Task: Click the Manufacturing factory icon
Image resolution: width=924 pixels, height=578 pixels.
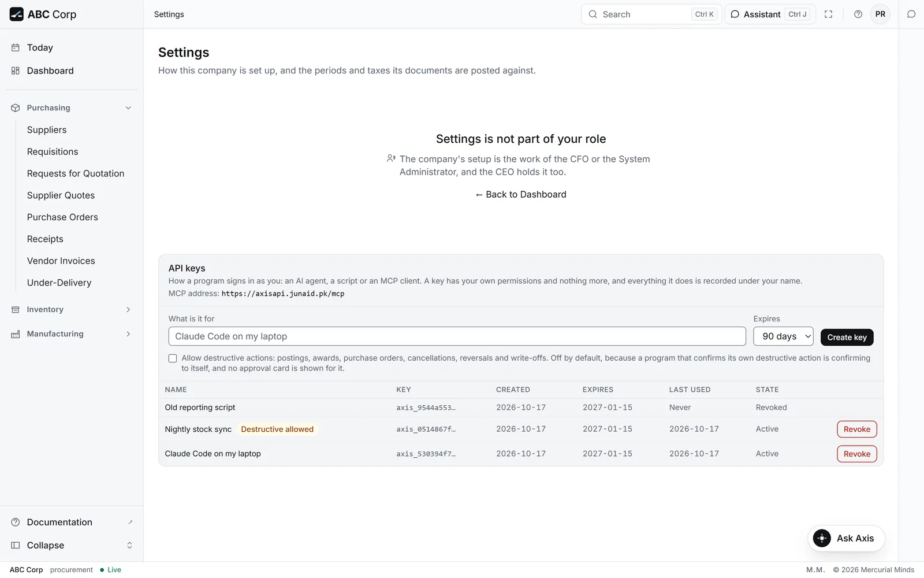Action: (16, 334)
